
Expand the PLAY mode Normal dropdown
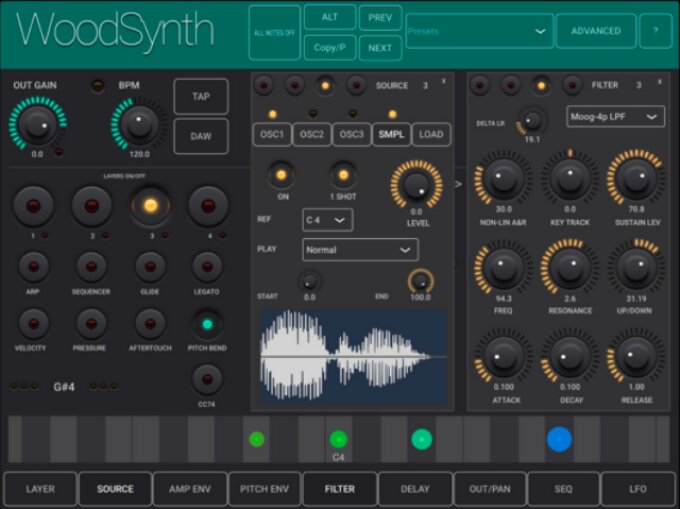tap(360, 249)
